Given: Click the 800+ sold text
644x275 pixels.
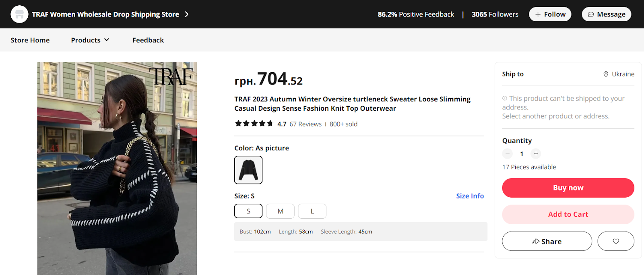Looking at the screenshot, I should [x=343, y=124].
